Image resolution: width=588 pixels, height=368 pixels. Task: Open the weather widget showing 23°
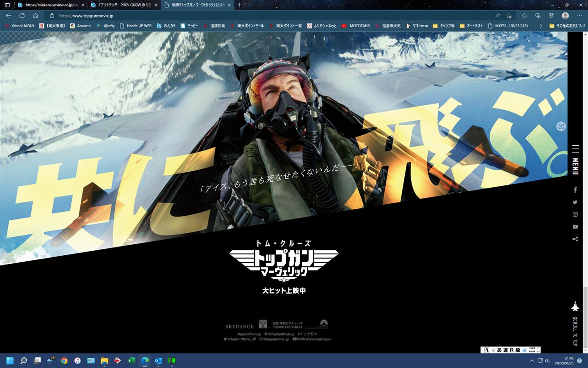coord(51,361)
